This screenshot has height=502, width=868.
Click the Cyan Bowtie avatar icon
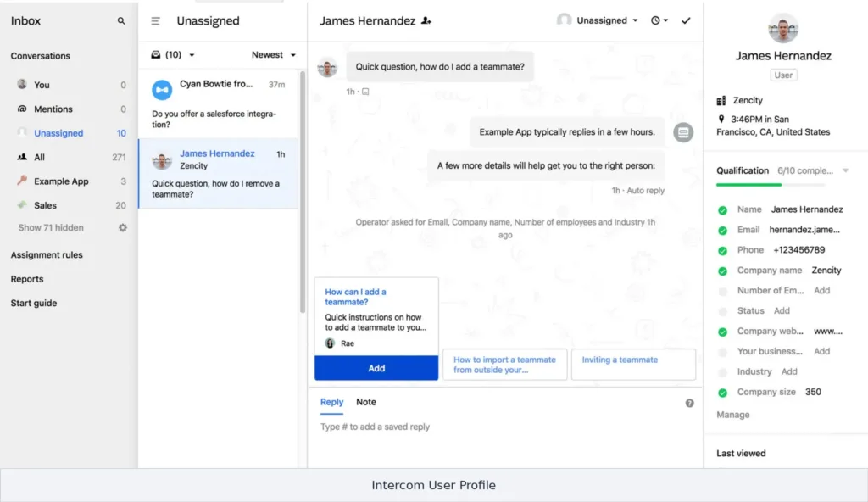(x=162, y=90)
